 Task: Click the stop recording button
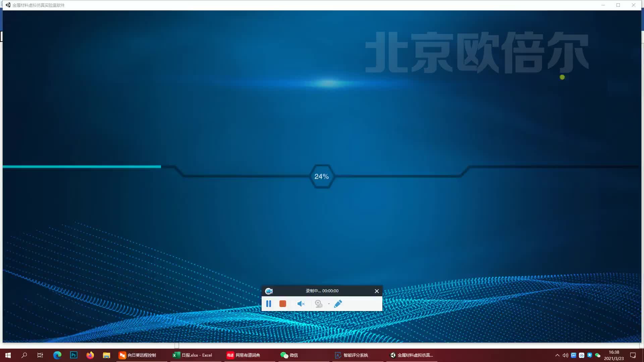pyautogui.click(x=282, y=304)
